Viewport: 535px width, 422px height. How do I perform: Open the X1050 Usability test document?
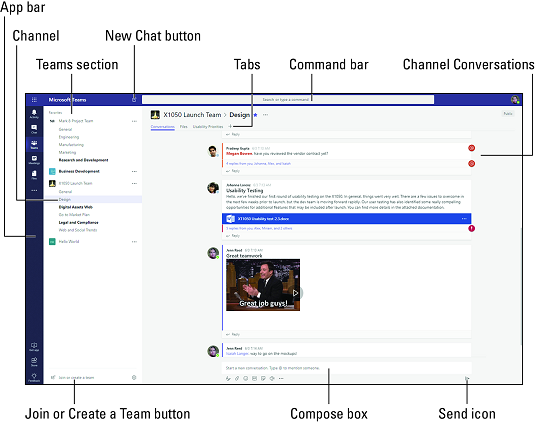pos(347,219)
